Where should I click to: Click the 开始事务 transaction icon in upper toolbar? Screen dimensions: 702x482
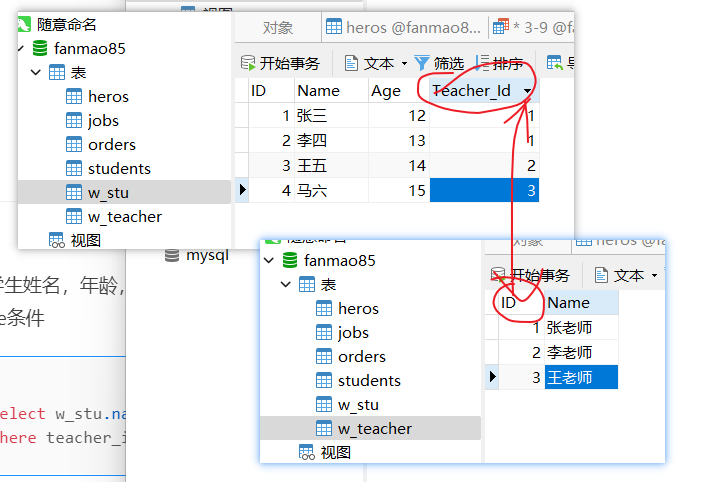point(248,63)
